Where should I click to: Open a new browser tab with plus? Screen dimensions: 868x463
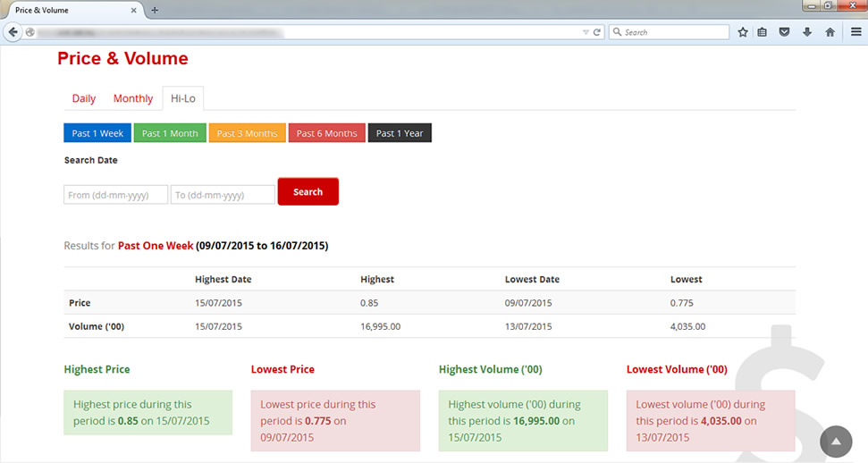pos(155,10)
